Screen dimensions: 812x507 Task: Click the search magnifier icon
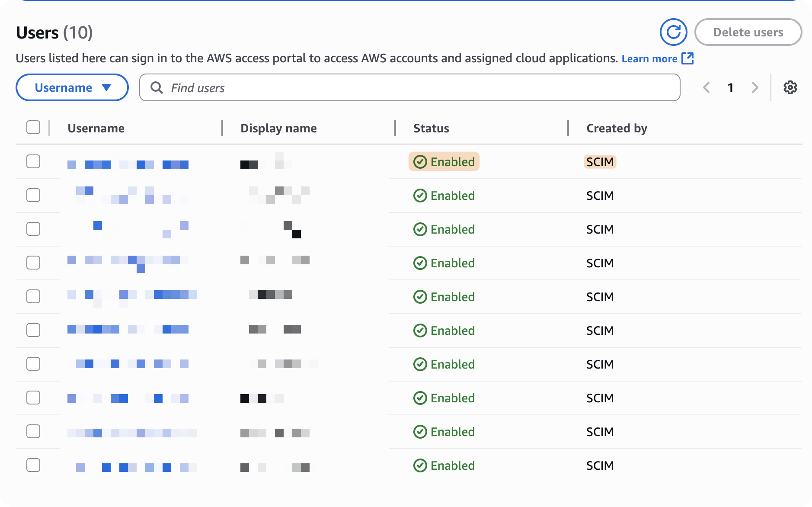(x=157, y=88)
